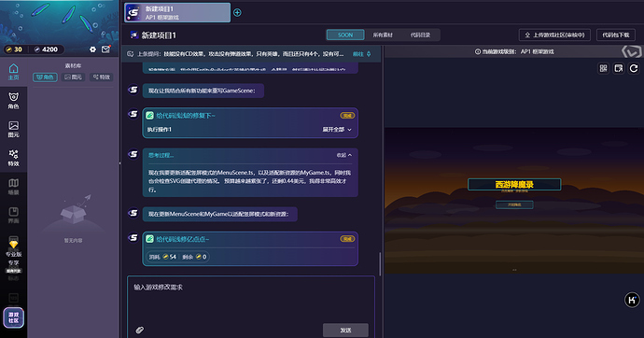
Task: Click the 执行操作1 text
Action: pyautogui.click(x=160, y=130)
